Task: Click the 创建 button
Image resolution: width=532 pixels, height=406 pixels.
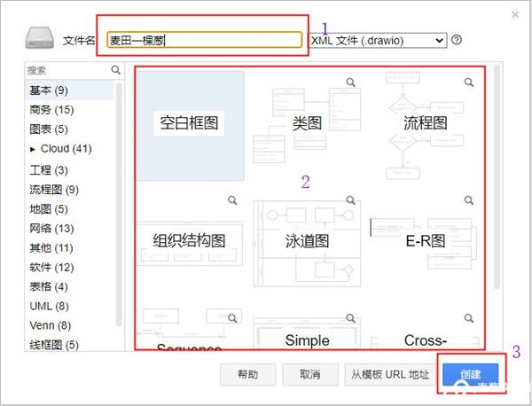Action: (x=470, y=374)
